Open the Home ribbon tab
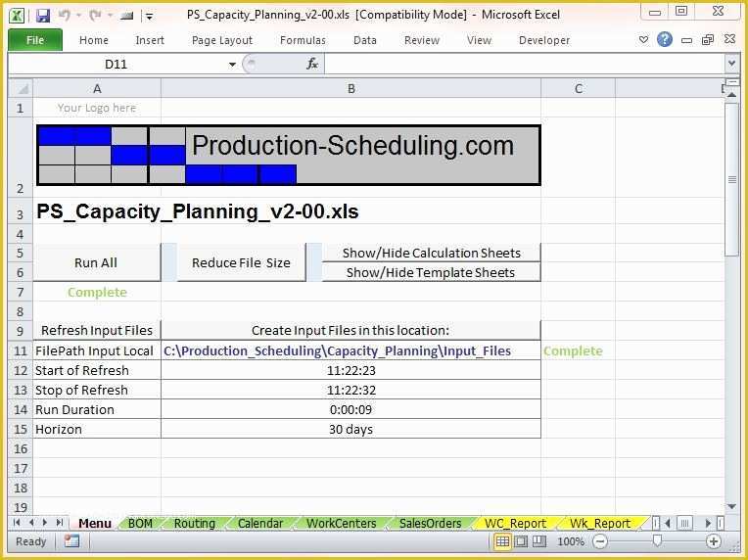 tap(94, 40)
